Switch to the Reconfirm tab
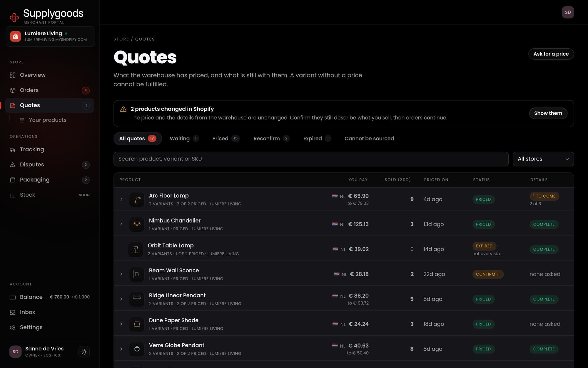Screen dimensions: 588x368 click(271, 139)
